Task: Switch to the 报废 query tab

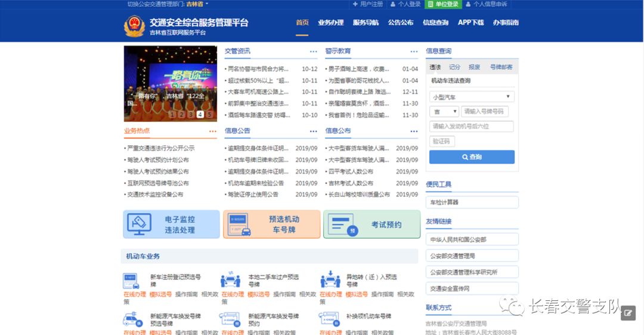Action: 475,67
